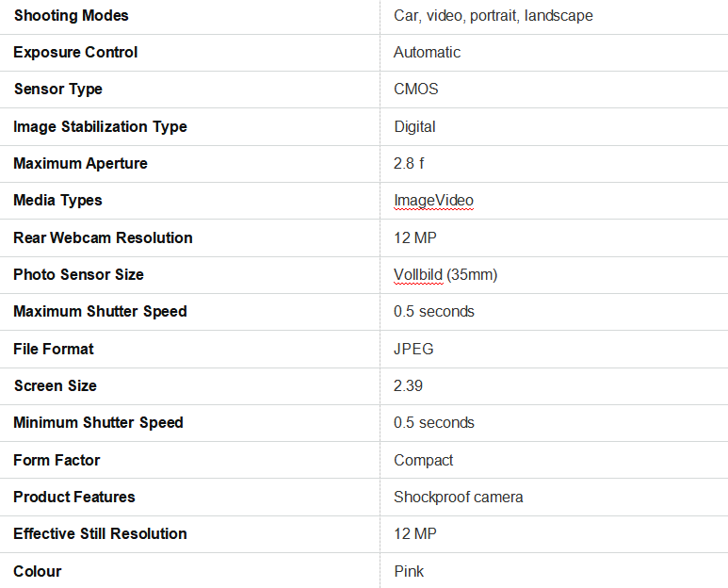Select the Photo Sensor Size label
Screen dimensions: 728x588
point(78,274)
